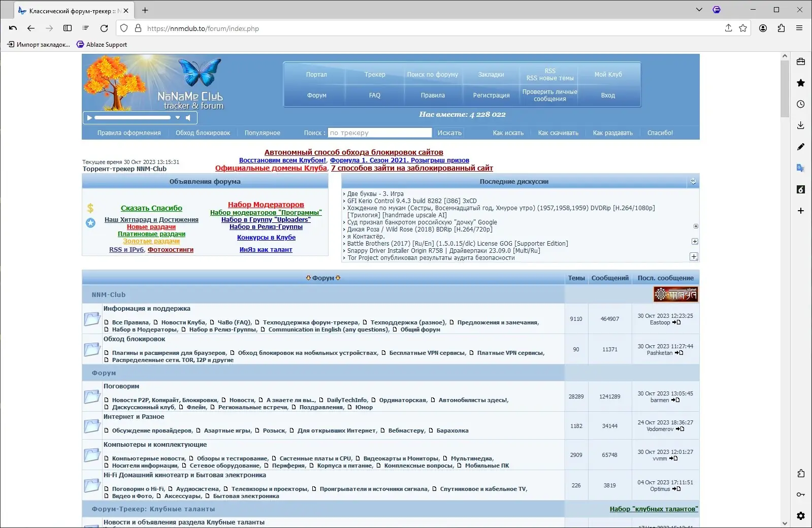Go to the Регистрация menu item
This screenshot has height=528, width=812.
491,95
